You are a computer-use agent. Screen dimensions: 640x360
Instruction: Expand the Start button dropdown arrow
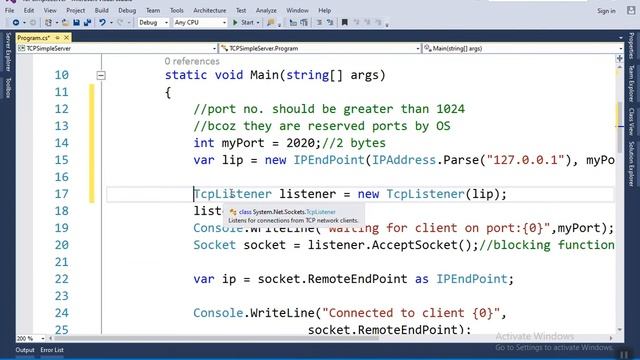click(x=258, y=23)
